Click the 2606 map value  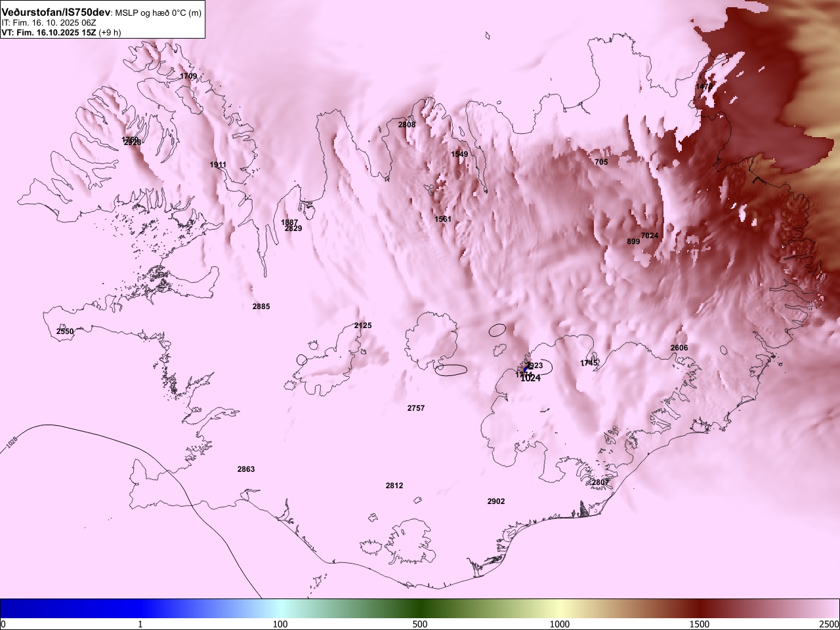pyautogui.click(x=679, y=348)
